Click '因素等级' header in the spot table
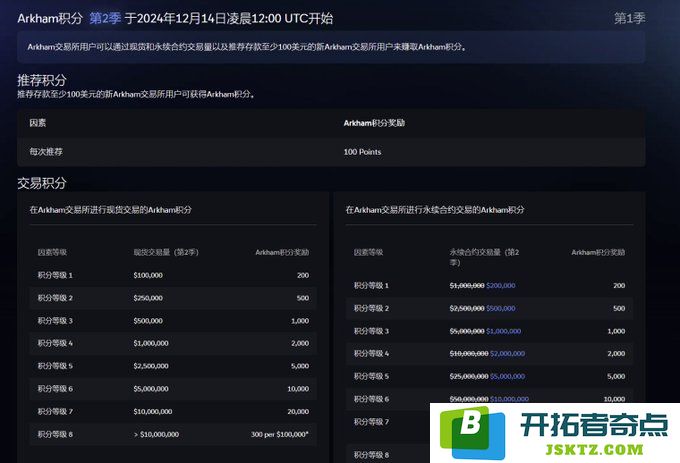 click(52, 252)
